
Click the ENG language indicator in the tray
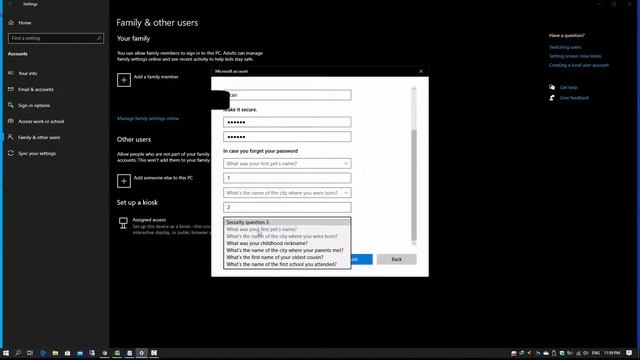tap(596, 353)
